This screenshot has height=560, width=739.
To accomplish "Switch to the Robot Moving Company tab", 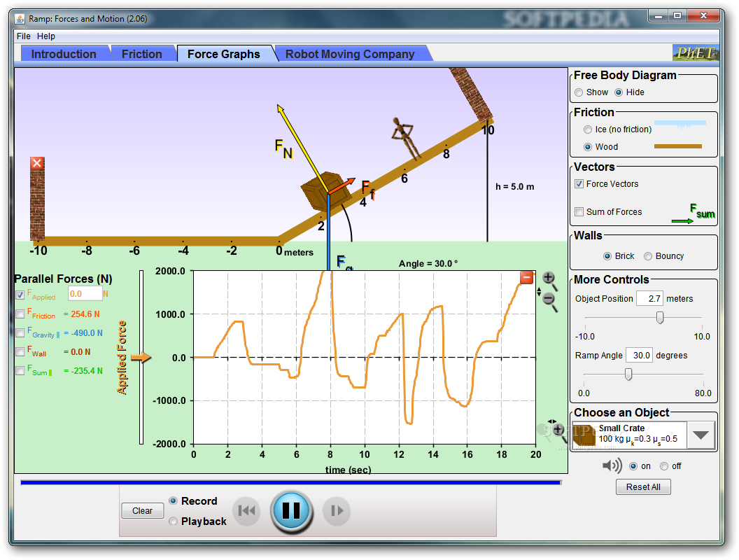I will pyautogui.click(x=350, y=54).
